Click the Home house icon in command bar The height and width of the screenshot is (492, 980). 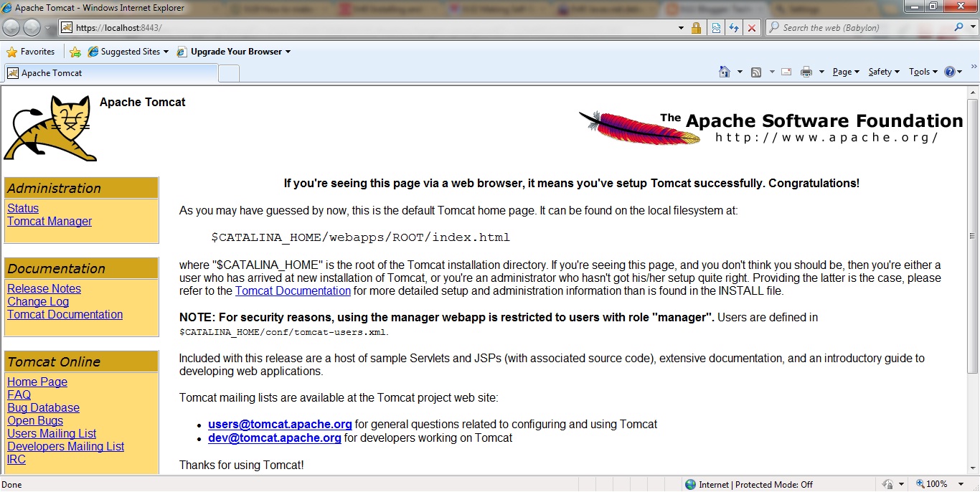tap(725, 72)
